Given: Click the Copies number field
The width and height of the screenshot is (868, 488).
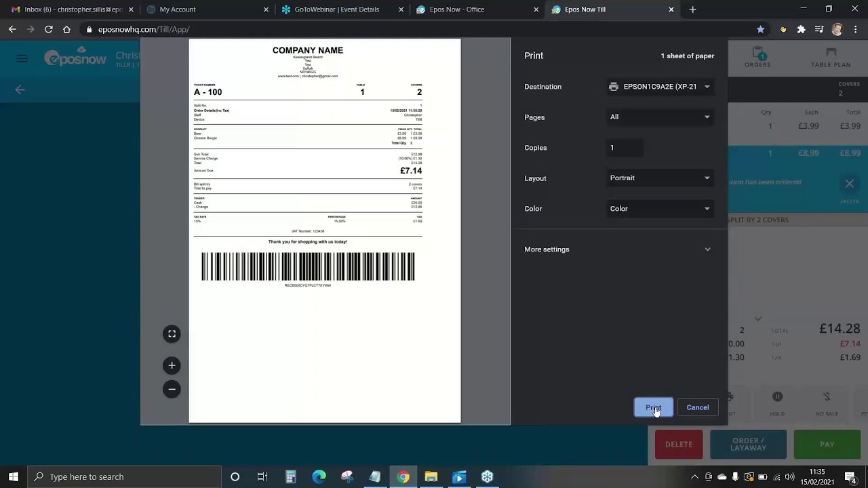Looking at the screenshot, I should point(625,148).
